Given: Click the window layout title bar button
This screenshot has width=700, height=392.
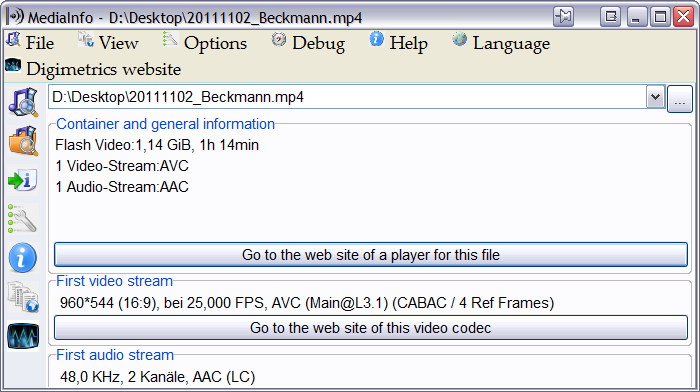Looking at the screenshot, I should tap(610, 17).
